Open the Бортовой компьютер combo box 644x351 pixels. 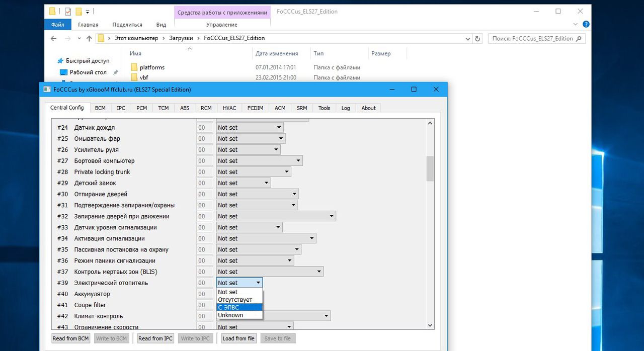coord(259,161)
